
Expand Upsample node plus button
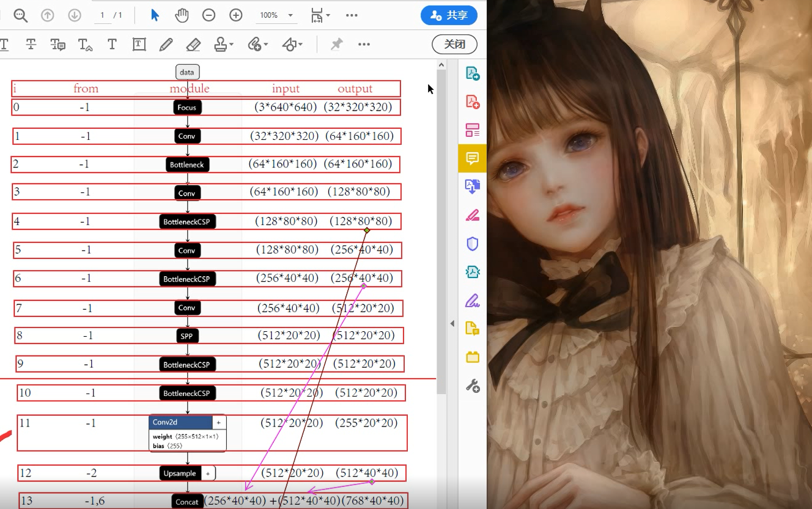208,473
